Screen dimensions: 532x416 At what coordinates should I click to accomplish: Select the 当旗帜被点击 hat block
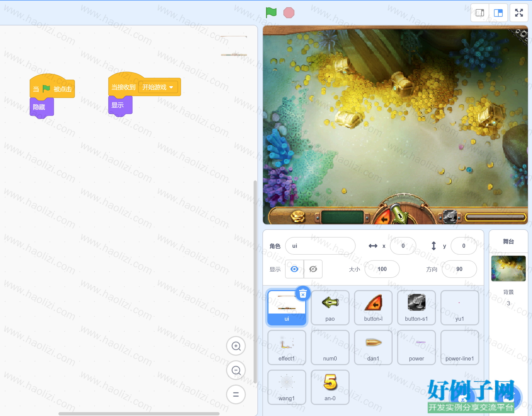coord(52,88)
